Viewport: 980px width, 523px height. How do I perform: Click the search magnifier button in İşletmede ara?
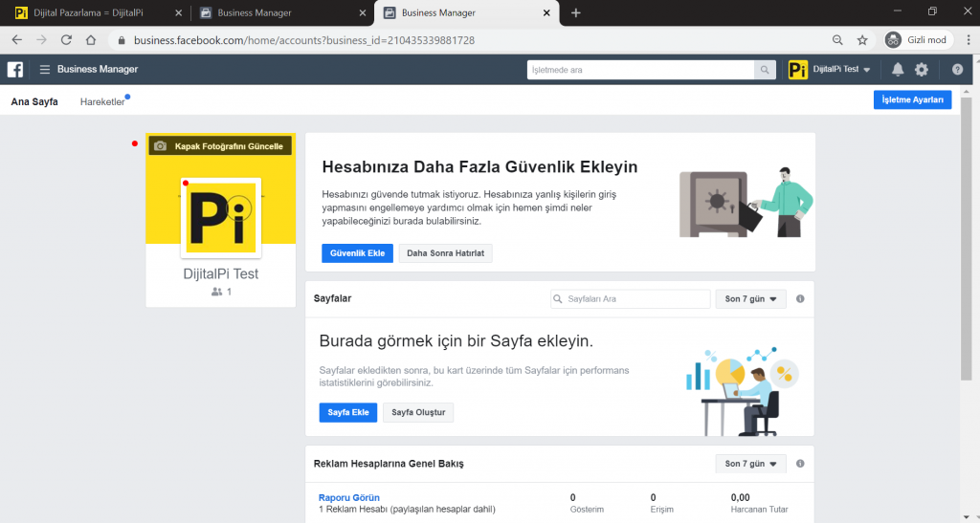(765, 70)
